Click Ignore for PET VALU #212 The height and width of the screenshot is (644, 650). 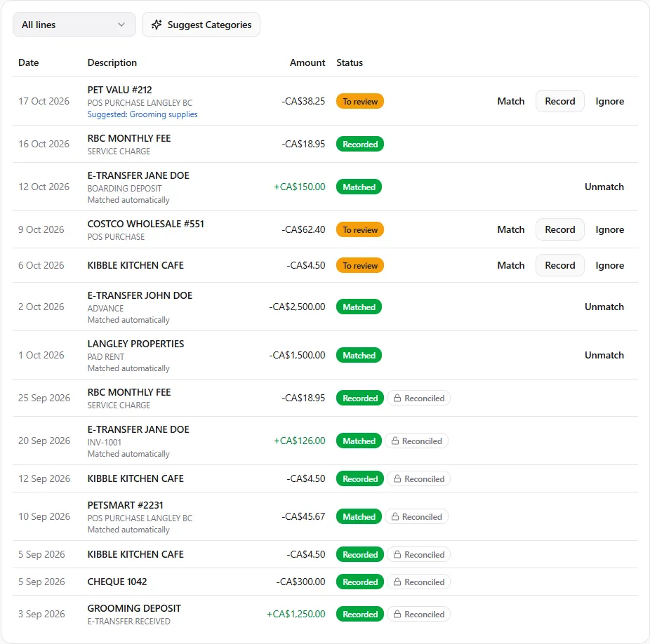click(x=609, y=101)
